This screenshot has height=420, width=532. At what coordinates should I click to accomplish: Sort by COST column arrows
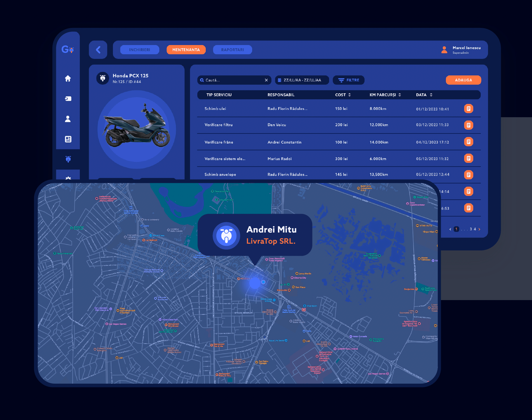click(350, 95)
